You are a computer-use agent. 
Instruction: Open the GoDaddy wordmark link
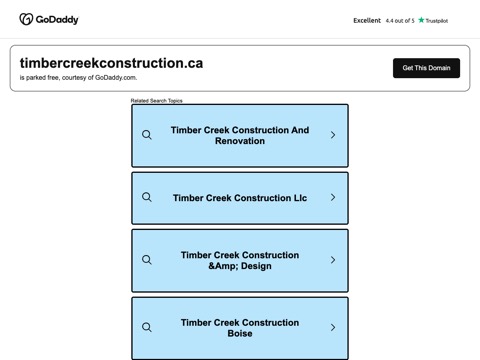[x=57, y=20]
